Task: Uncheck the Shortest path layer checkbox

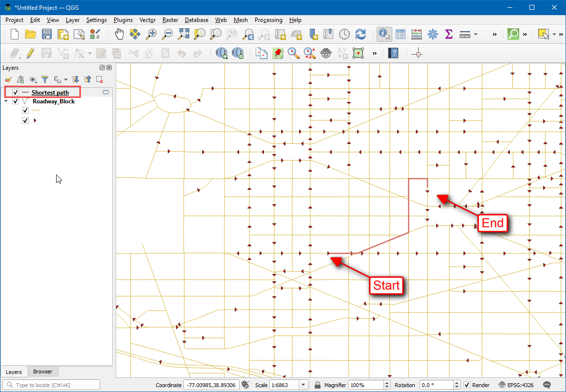Action: click(x=16, y=92)
